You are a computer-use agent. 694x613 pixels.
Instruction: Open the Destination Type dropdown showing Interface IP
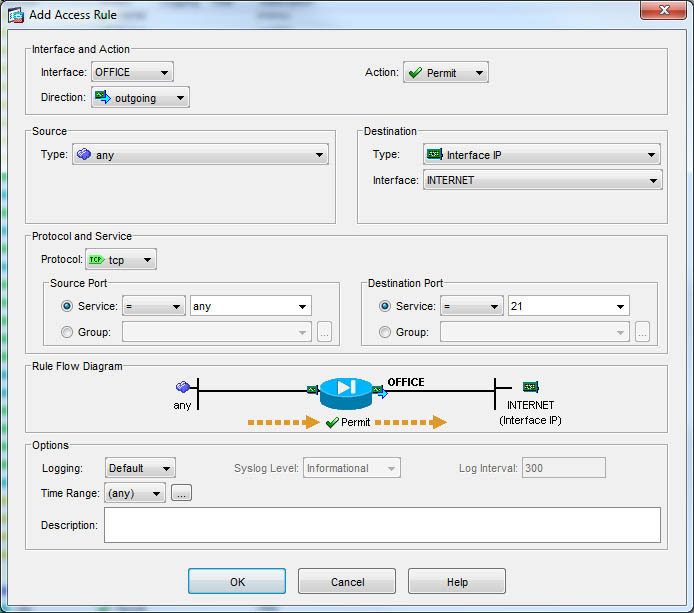coord(542,154)
